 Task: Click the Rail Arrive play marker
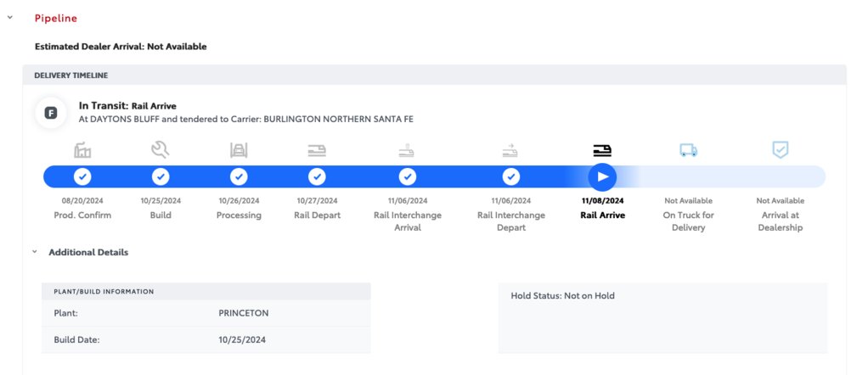(x=603, y=177)
